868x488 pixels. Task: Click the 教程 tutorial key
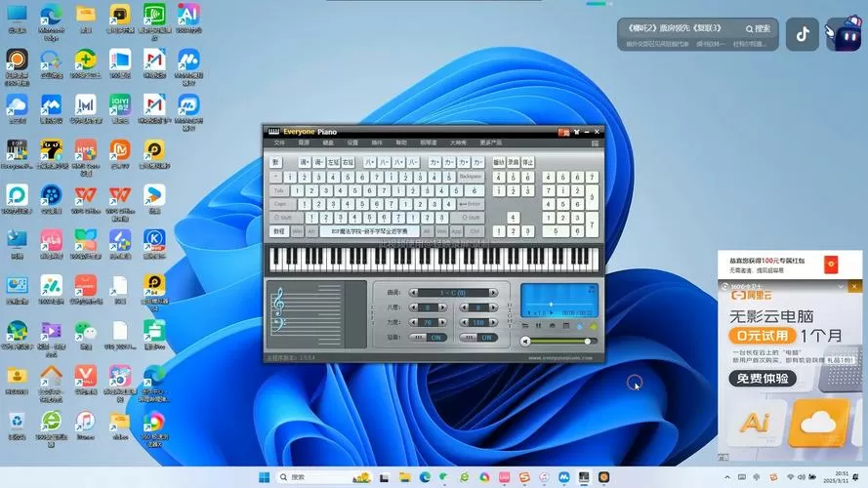[279, 231]
